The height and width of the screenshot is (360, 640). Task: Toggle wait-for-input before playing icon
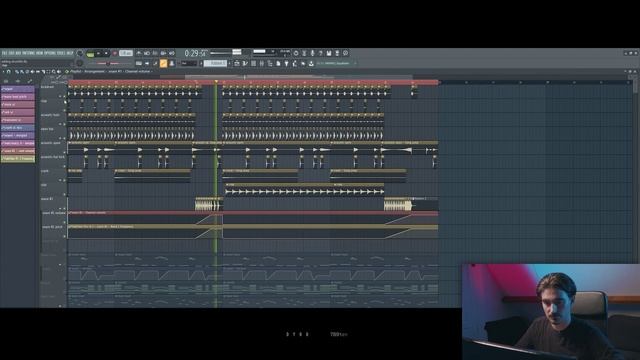[147, 53]
